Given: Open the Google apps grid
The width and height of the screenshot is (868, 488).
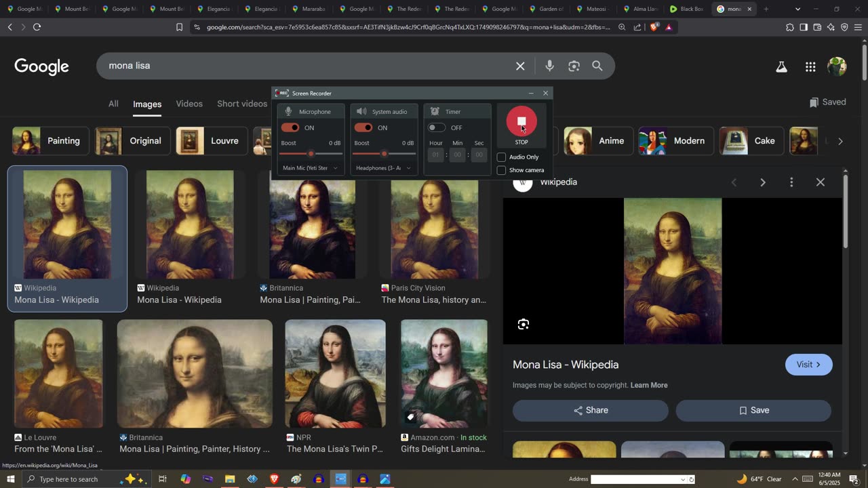Looking at the screenshot, I should click(810, 66).
